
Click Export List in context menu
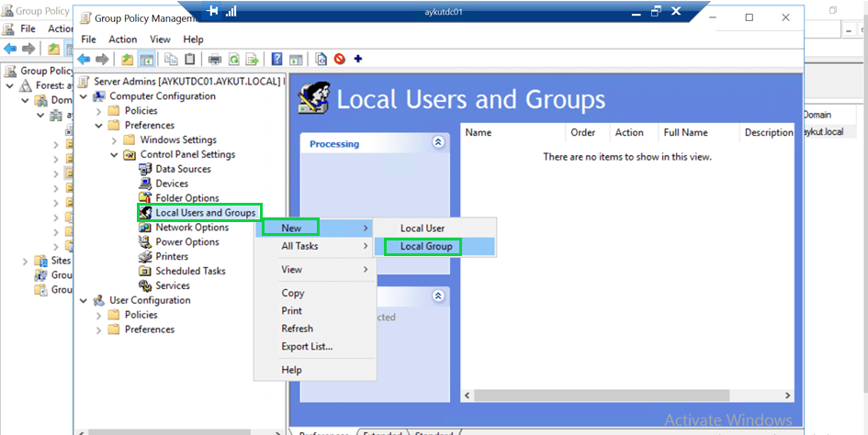(x=307, y=346)
